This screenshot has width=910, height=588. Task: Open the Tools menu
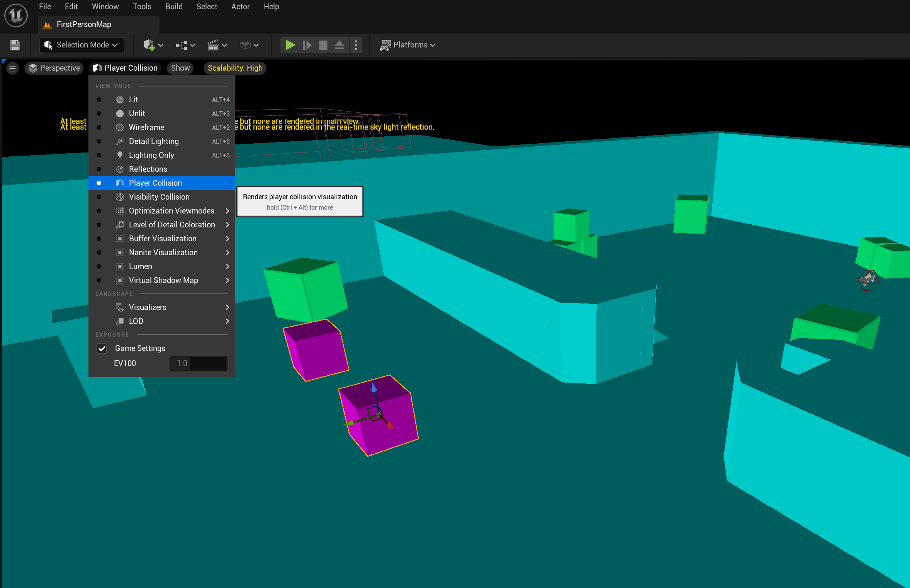click(142, 7)
